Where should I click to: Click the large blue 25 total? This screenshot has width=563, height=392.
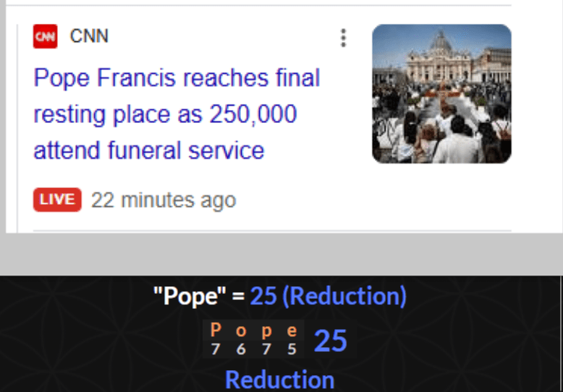click(x=331, y=341)
